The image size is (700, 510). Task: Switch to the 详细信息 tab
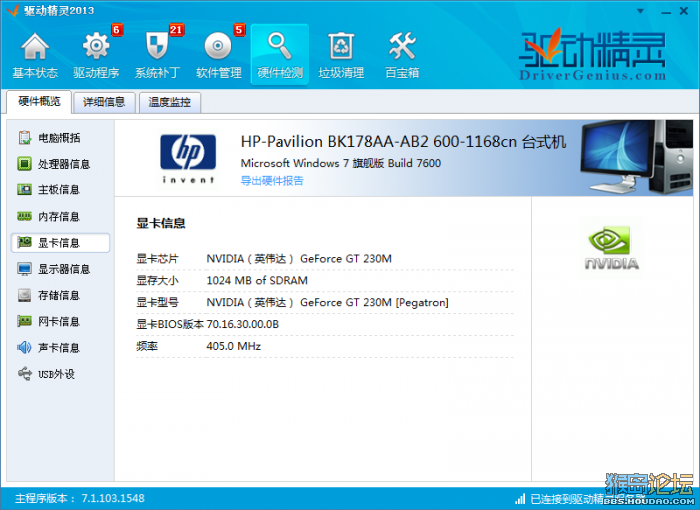(104, 102)
